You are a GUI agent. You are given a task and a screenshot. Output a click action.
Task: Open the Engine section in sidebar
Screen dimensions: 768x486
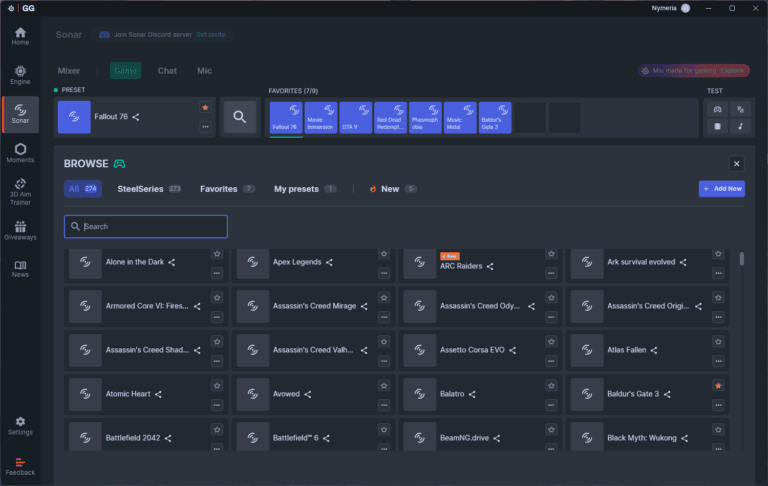[20, 75]
